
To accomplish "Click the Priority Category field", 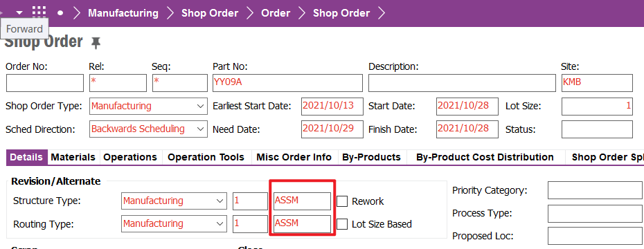I will [x=595, y=190].
